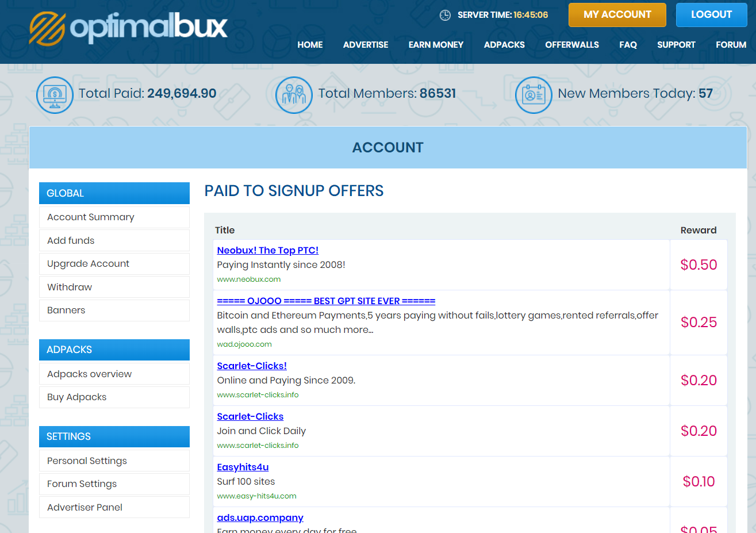Open the MY ACCOUNT button
The width and height of the screenshot is (756, 533).
(617, 15)
